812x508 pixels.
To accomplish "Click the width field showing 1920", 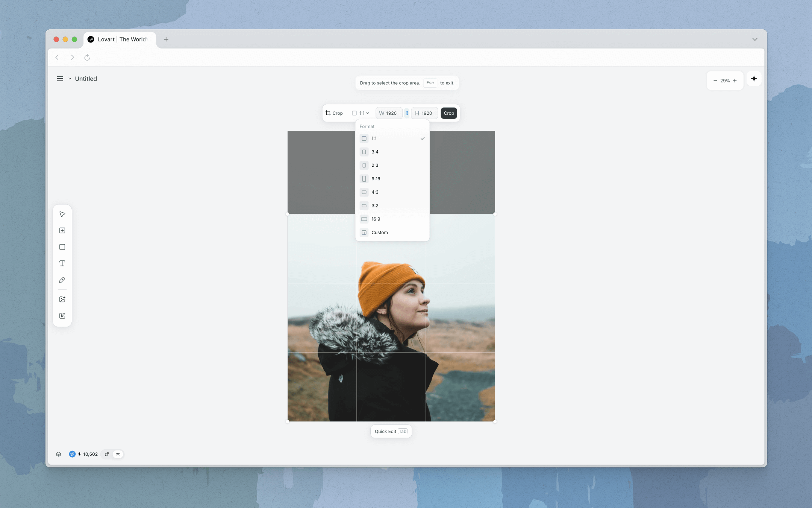I will point(389,113).
